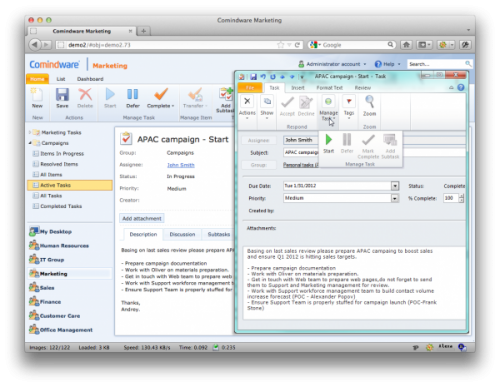Open the Tags flag icon in the task window
The width and height of the screenshot is (500, 387).
pyautogui.click(x=349, y=101)
